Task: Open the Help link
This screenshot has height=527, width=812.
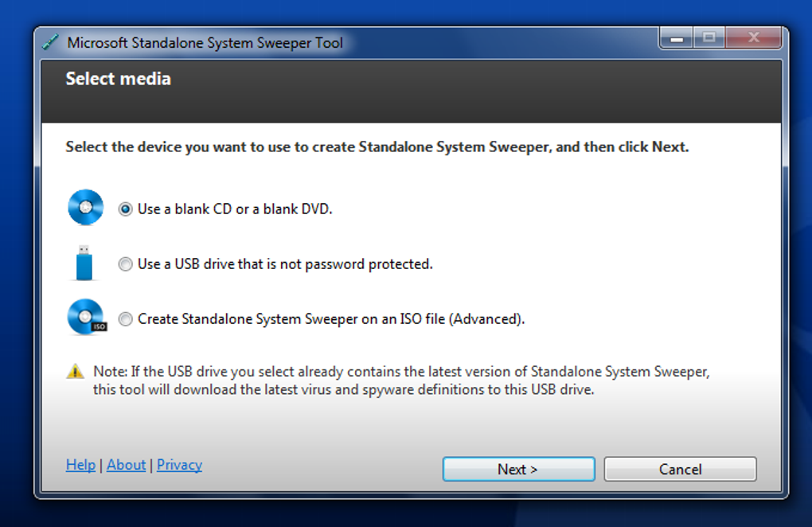Action: pos(80,465)
